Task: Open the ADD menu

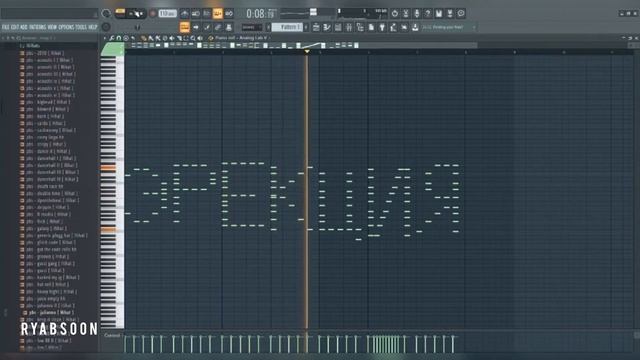Action: click(x=24, y=27)
